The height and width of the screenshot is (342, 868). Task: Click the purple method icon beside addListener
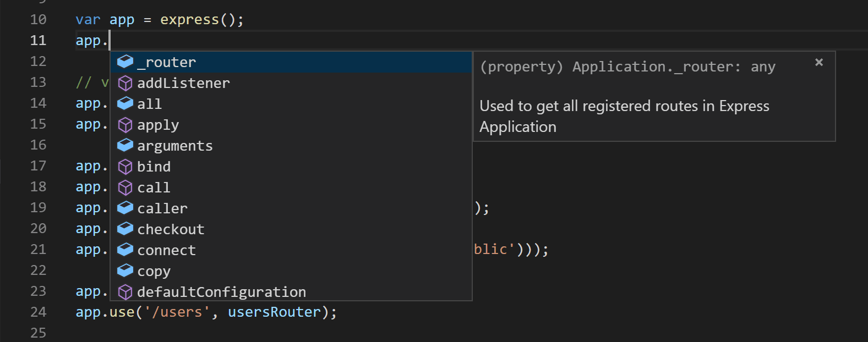point(125,83)
